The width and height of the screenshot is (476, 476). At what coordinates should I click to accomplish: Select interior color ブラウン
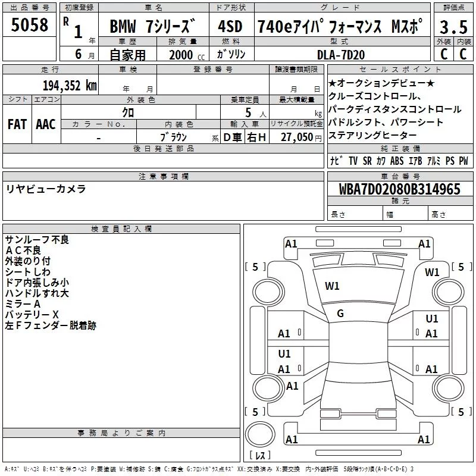click(x=174, y=137)
